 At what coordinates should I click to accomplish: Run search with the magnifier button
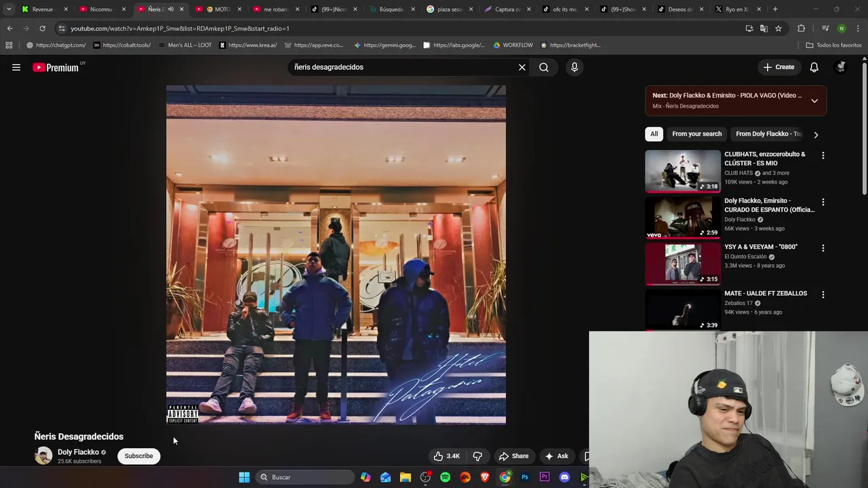[544, 67]
